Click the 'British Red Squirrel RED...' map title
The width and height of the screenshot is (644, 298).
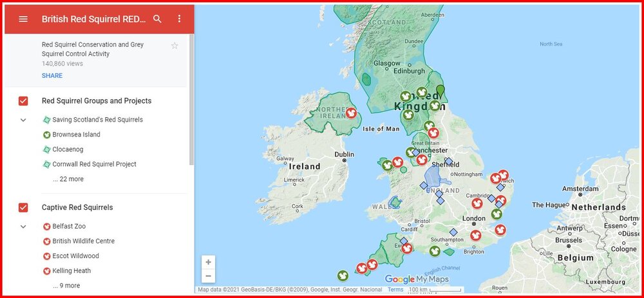93,19
